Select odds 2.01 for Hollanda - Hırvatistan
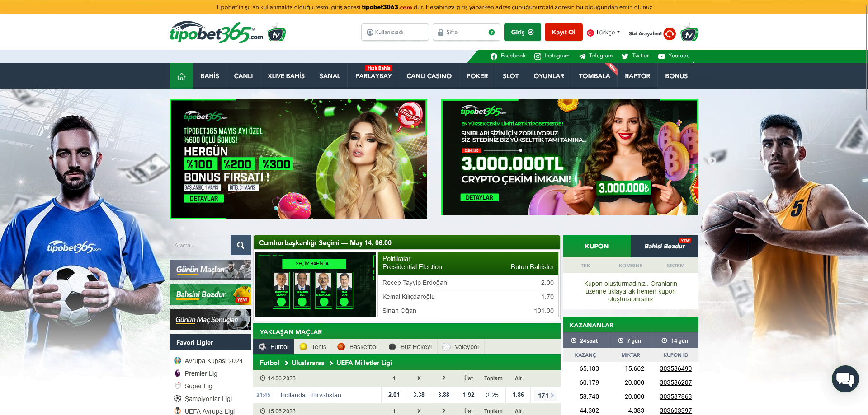This screenshot has height=415, width=868. point(394,395)
